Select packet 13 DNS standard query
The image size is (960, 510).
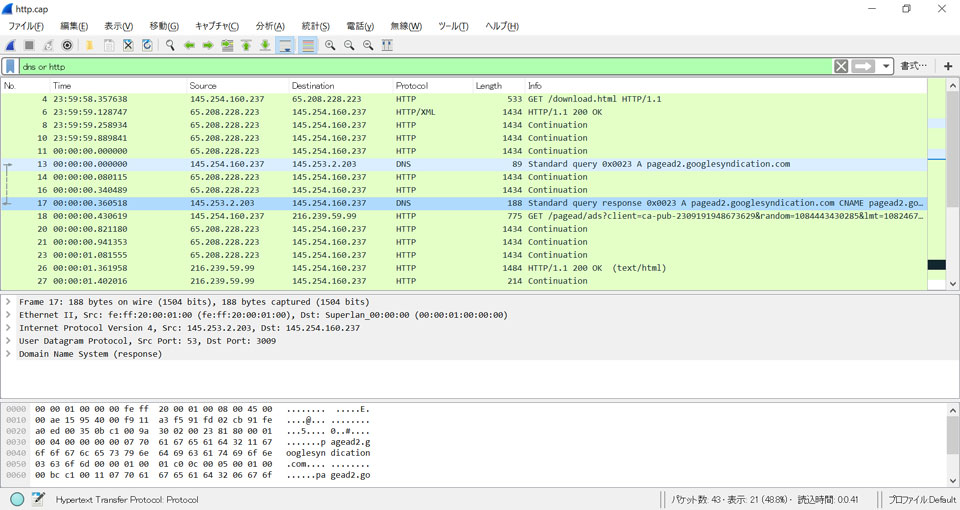464,164
